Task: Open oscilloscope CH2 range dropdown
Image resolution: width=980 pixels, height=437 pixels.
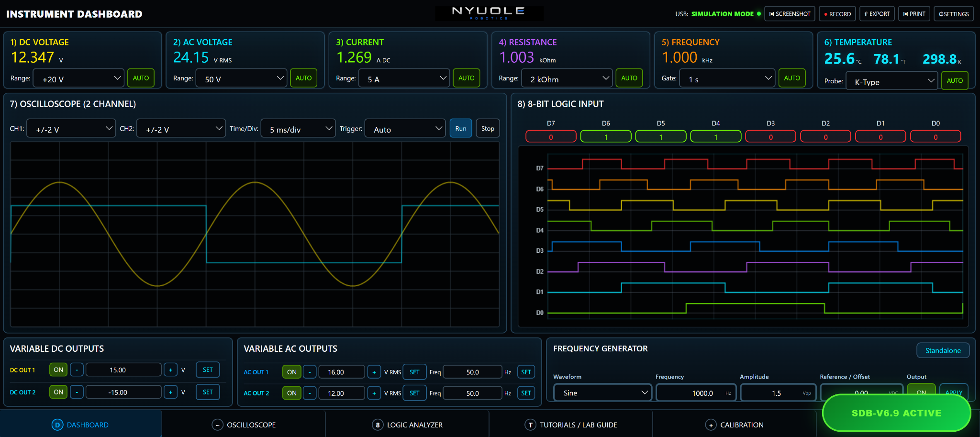Action: pos(181,128)
